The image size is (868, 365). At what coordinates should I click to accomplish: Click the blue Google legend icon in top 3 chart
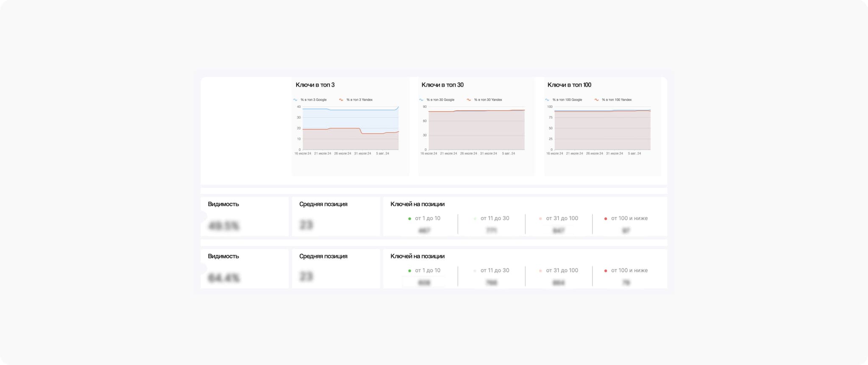click(x=295, y=100)
